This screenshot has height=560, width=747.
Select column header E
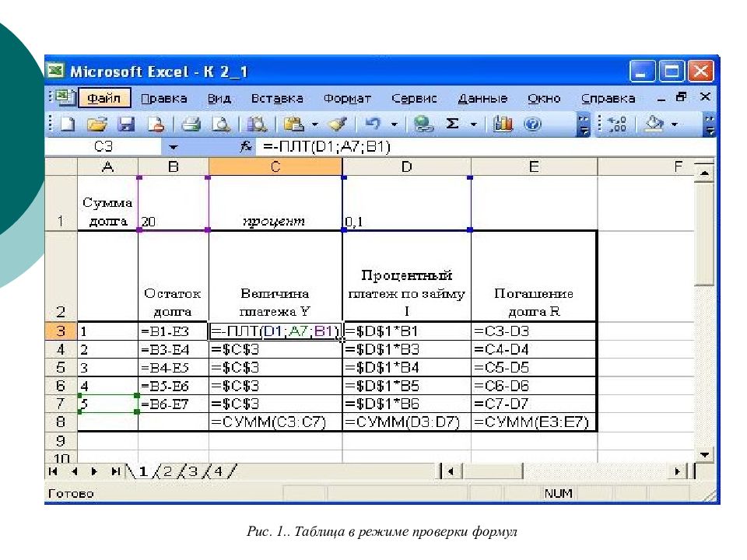[x=534, y=166]
